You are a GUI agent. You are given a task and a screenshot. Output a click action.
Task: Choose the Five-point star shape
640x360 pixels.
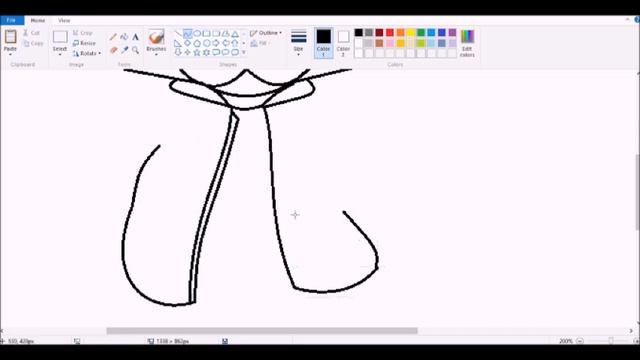pyautogui.click(x=197, y=53)
